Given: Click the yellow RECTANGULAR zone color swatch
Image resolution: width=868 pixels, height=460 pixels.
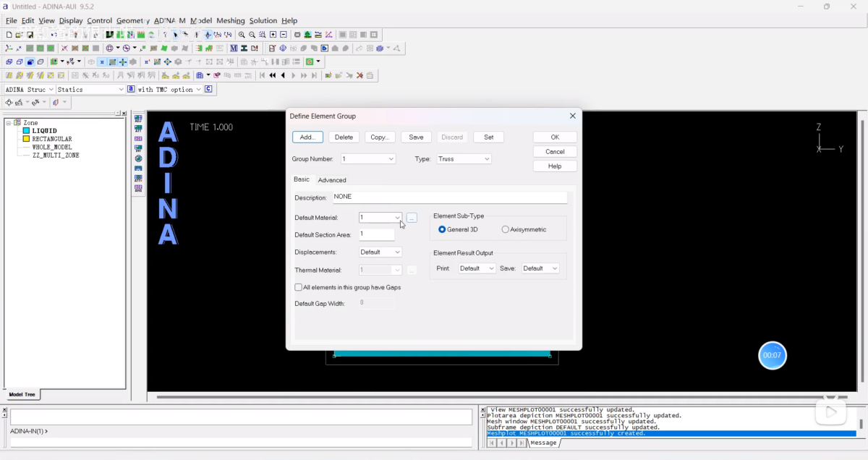Looking at the screenshot, I should pyautogui.click(x=26, y=139).
